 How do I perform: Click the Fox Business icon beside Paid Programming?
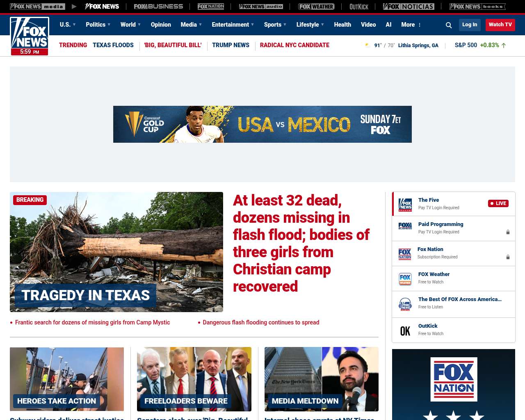point(405,226)
